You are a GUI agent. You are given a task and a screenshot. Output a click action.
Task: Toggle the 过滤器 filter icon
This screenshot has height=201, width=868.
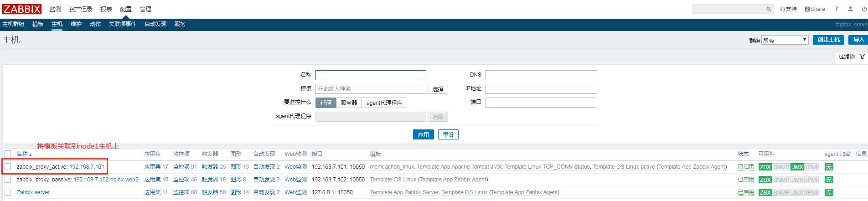click(862, 57)
